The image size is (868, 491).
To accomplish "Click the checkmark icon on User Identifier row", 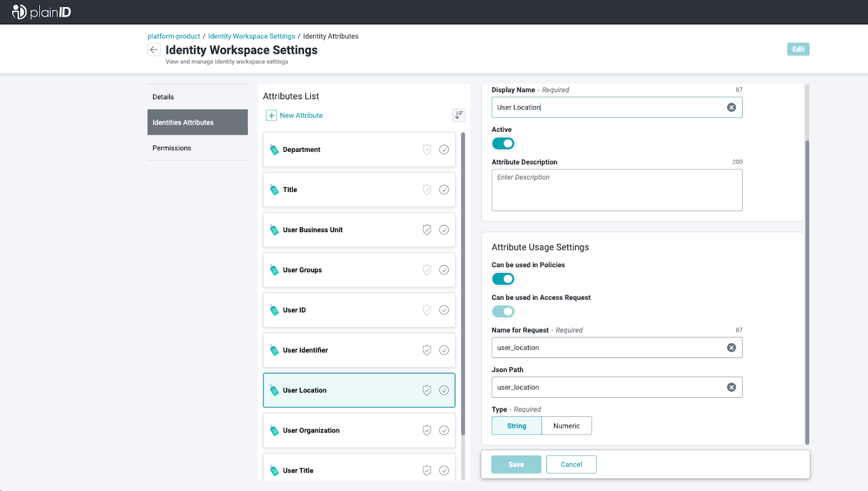I will (444, 350).
